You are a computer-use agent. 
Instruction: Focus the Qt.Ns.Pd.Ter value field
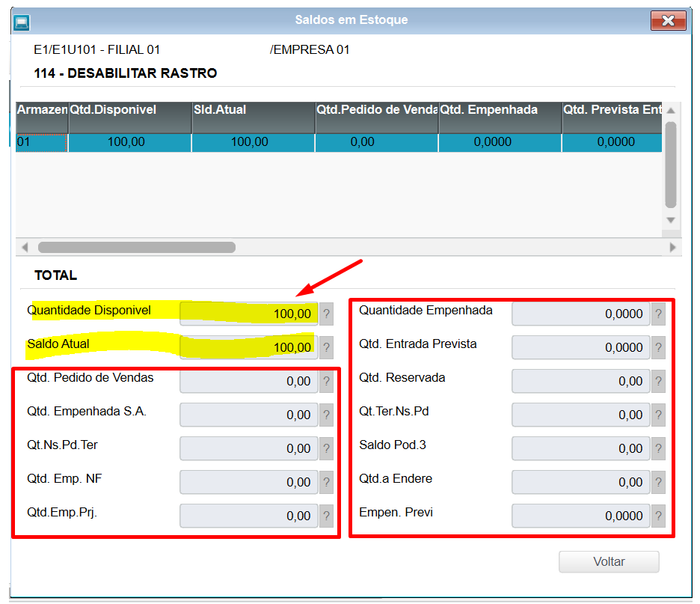248,448
